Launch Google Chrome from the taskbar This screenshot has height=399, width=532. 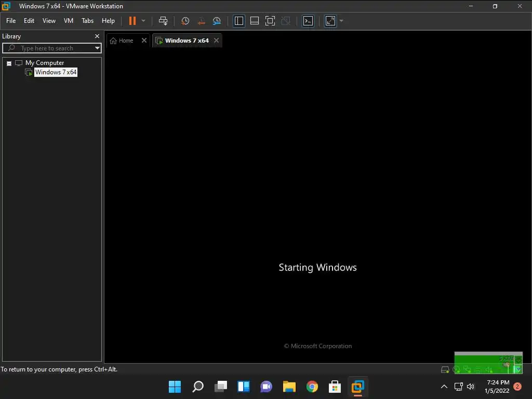coord(312,387)
